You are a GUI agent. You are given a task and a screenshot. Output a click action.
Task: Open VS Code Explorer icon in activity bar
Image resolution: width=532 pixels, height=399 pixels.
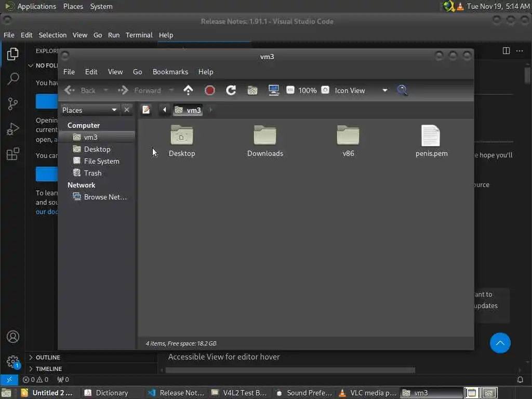[x=12, y=54]
